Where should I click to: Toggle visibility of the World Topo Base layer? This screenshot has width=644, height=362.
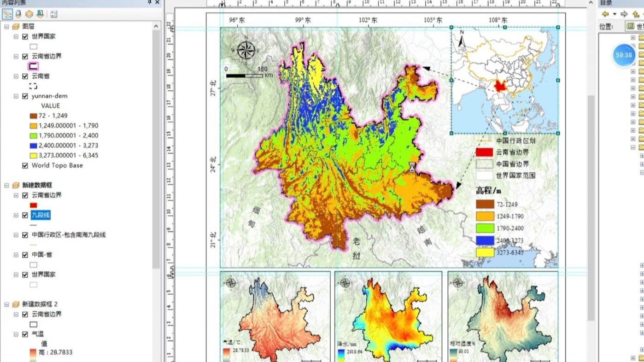click(25, 166)
